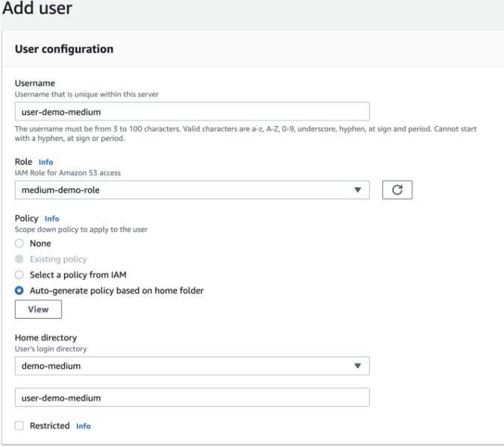Select Auto-generate policy based on home folder
The image size is (504, 447).
pyautogui.click(x=19, y=290)
